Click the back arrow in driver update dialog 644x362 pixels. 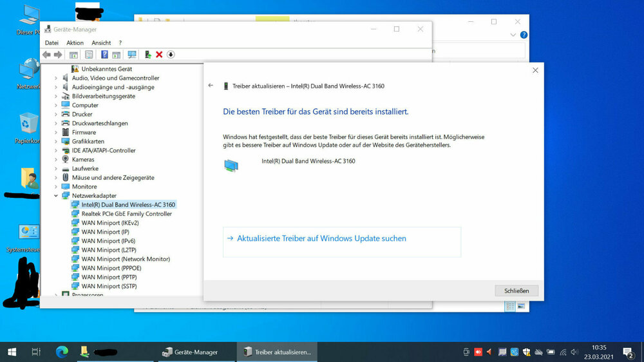[x=211, y=86]
